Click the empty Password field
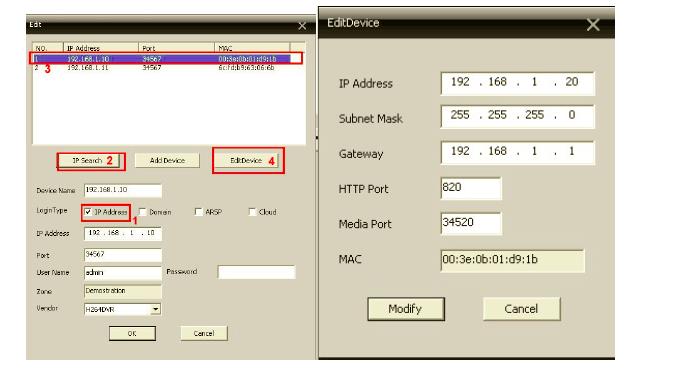This screenshot has height=373, width=679. pos(256,272)
